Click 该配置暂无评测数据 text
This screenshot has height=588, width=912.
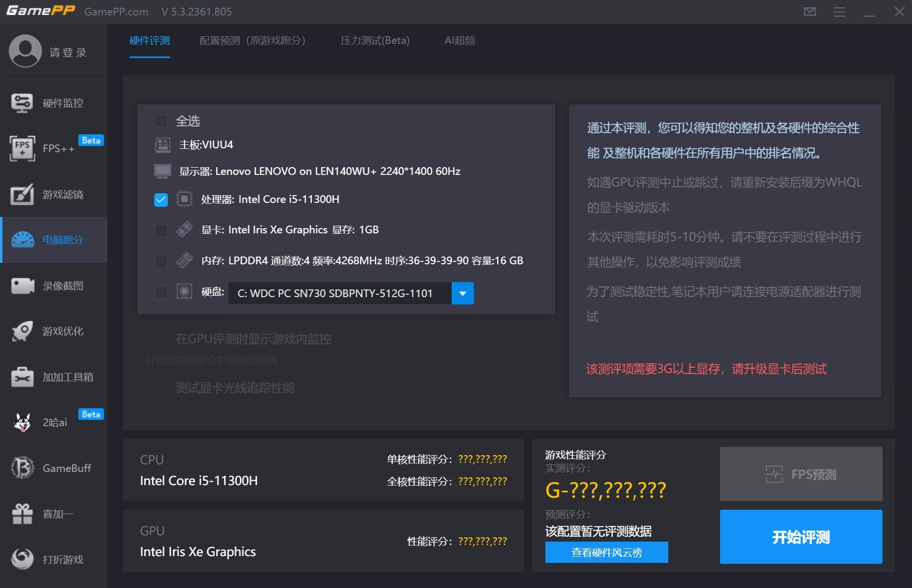pyautogui.click(x=598, y=531)
